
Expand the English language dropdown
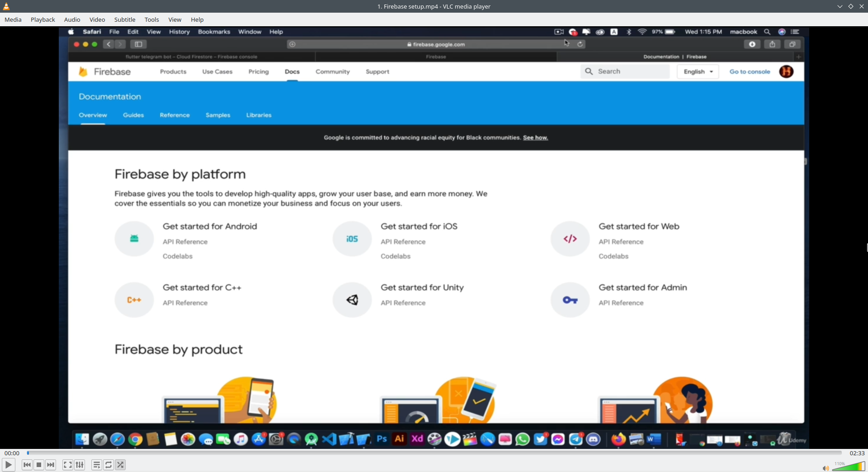tap(698, 72)
